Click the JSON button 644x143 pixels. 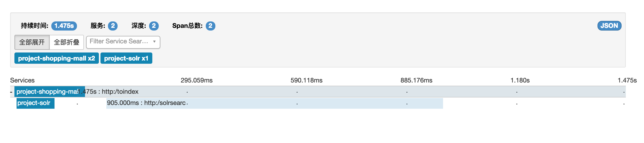pyautogui.click(x=609, y=26)
